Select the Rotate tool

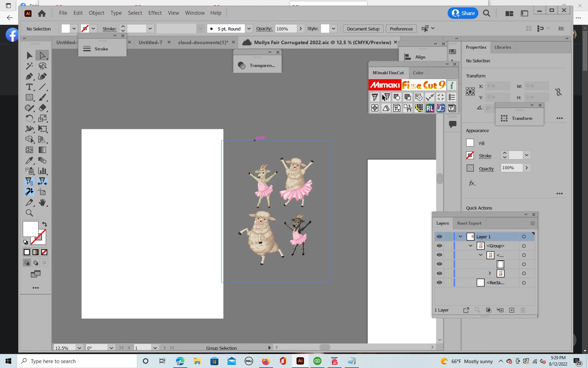(29, 118)
